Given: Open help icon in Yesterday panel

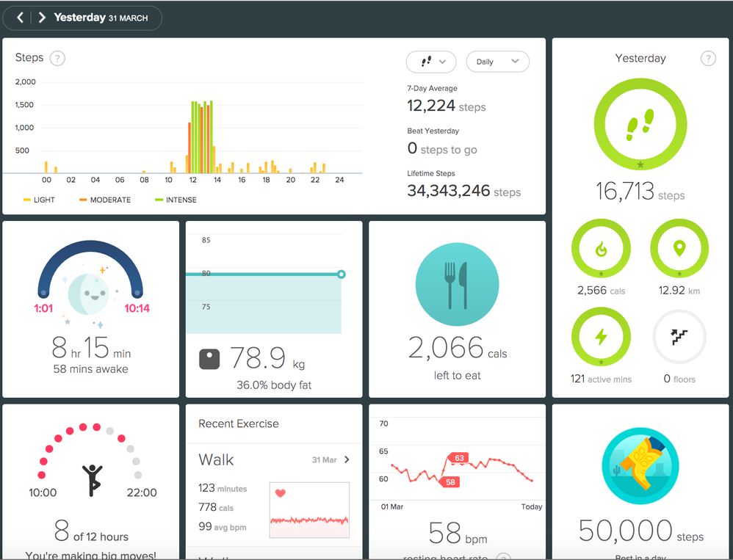Looking at the screenshot, I should [x=708, y=58].
